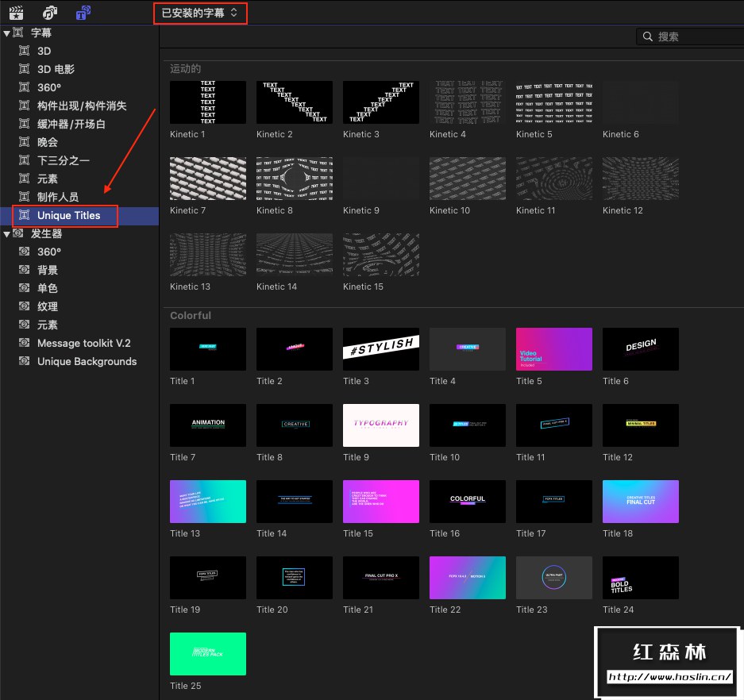The image size is (744, 700).
Task: Select the Title 16 COLORFUL thumbnail
Action: pos(468,502)
